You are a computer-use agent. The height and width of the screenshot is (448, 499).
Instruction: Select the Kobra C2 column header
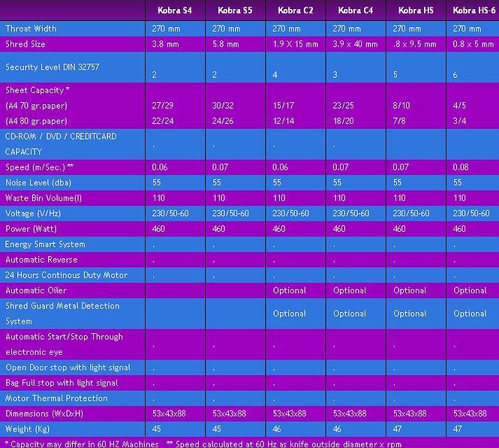[295, 11]
